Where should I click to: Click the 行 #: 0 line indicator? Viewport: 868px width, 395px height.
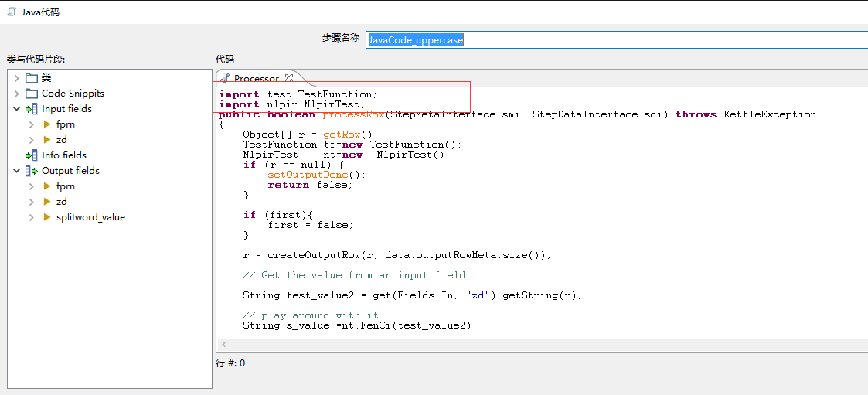[230, 363]
